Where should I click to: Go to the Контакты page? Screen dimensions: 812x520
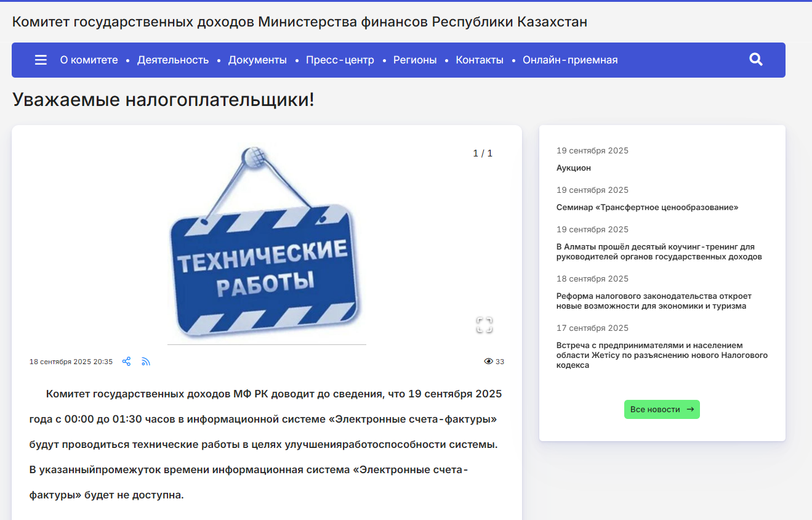point(480,60)
